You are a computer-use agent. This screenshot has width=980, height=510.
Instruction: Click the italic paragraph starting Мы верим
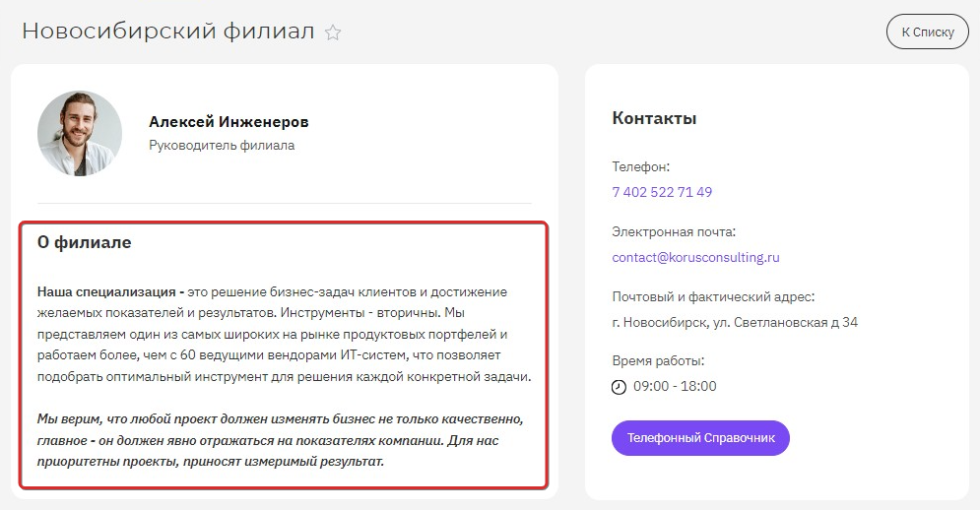(x=281, y=441)
